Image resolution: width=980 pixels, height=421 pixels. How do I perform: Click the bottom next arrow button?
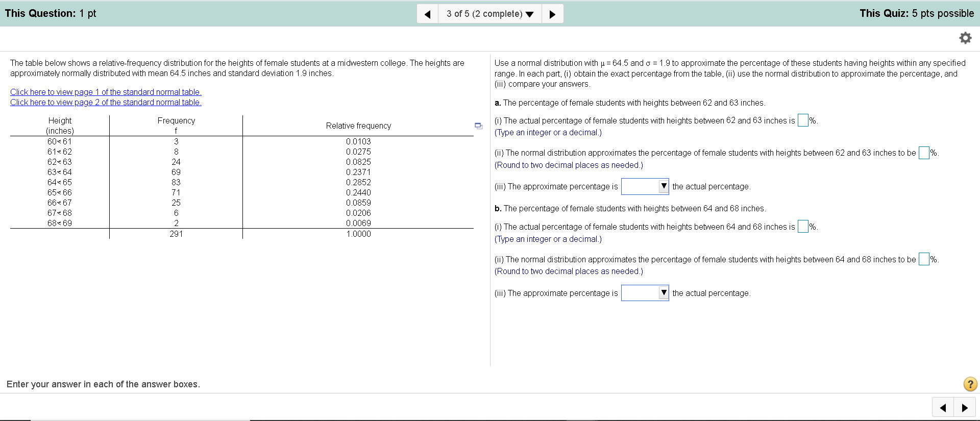965,407
